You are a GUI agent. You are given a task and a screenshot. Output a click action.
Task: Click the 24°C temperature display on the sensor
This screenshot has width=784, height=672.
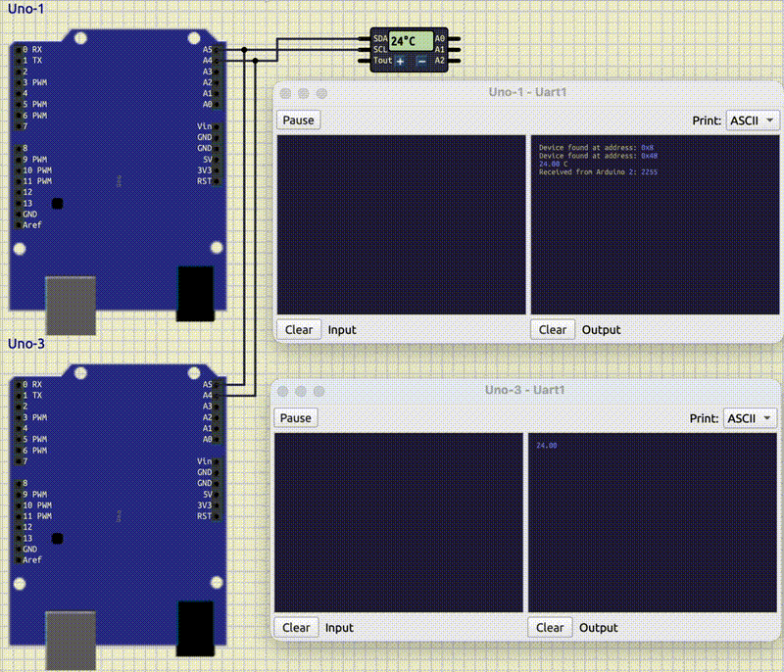pyautogui.click(x=404, y=41)
